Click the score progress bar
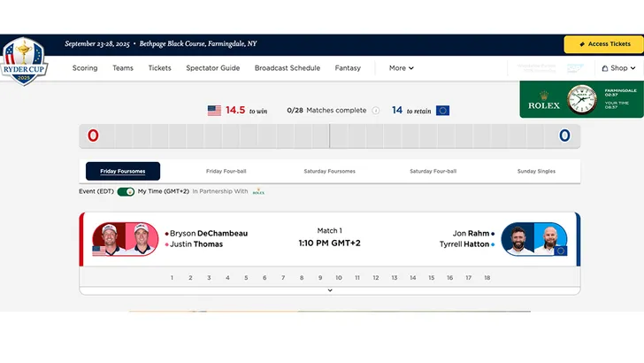Image resolution: width=644 pixels, height=363 pixels. (330, 135)
